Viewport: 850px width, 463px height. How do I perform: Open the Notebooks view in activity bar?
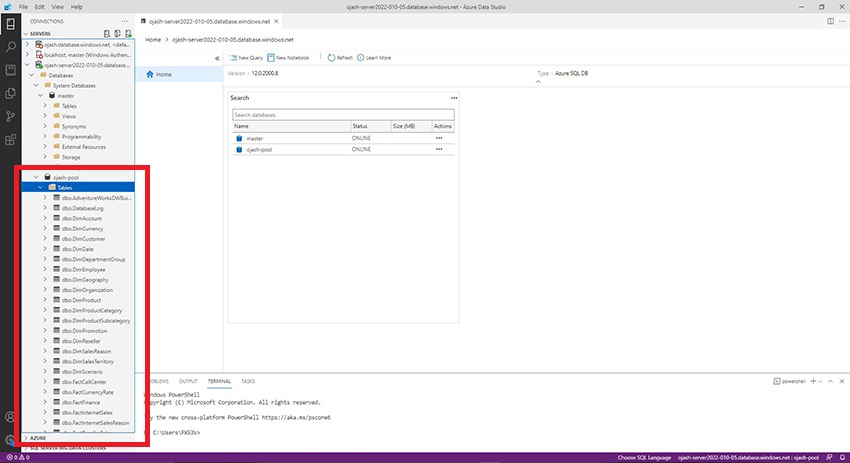(10, 70)
